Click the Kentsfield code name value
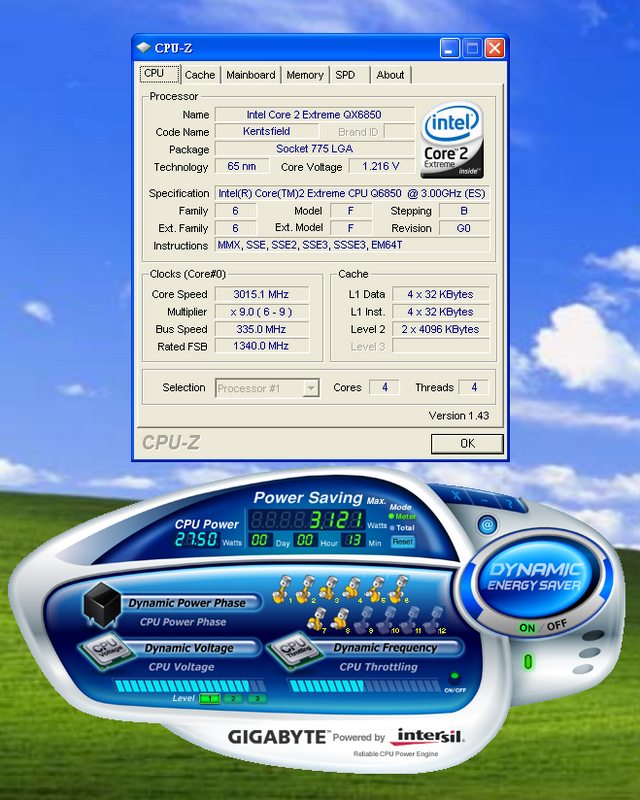 [267, 131]
